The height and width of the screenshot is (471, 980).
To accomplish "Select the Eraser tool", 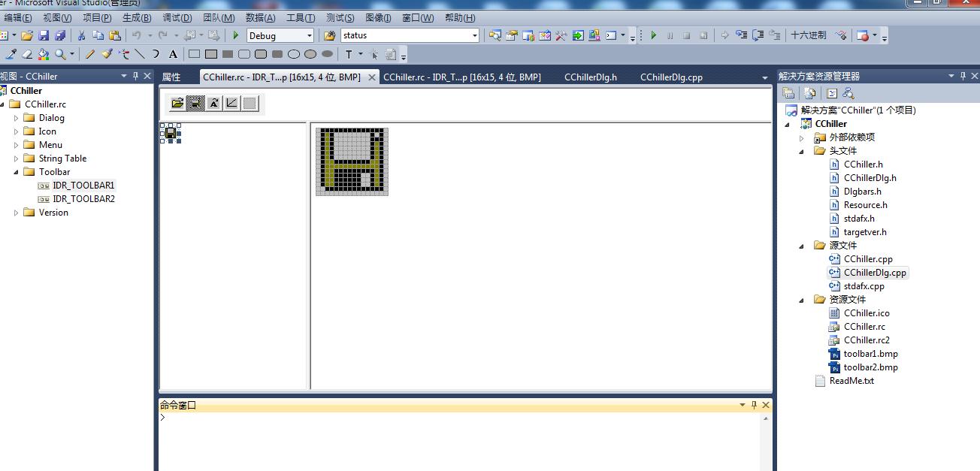I will coord(27,54).
